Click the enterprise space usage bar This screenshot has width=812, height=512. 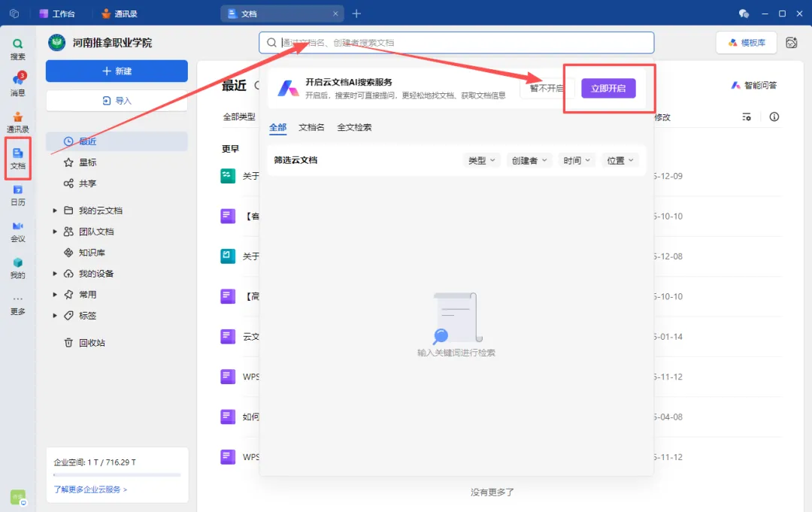(x=117, y=474)
